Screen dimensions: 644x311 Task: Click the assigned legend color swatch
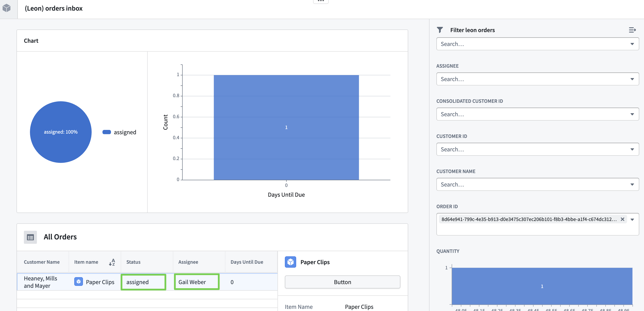pyautogui.click(x=106, y=132)
